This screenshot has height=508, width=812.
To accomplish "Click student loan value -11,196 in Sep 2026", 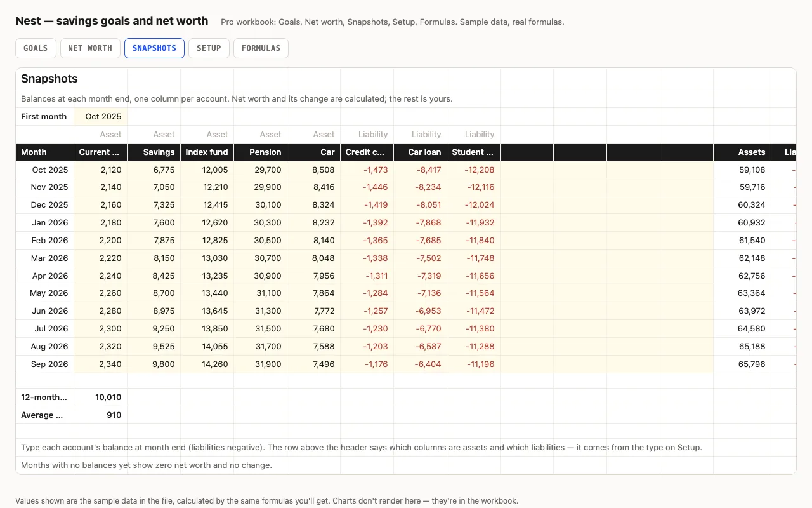I will [474, 364].
